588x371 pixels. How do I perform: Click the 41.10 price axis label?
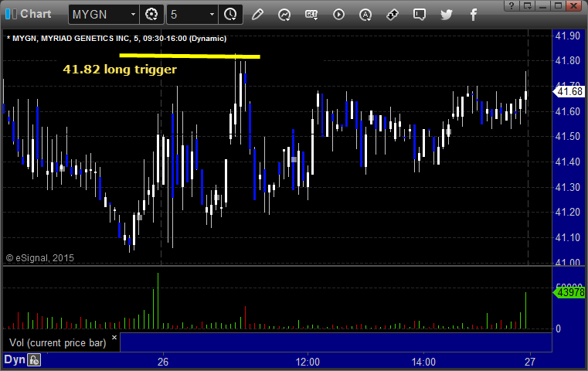point(568,237)
